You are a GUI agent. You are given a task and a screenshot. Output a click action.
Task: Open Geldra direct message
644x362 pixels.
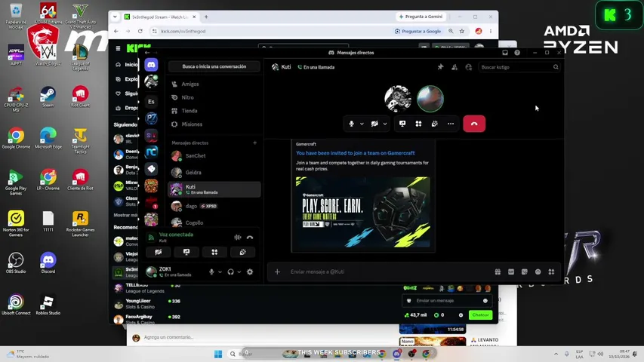(x=214, y=173)
